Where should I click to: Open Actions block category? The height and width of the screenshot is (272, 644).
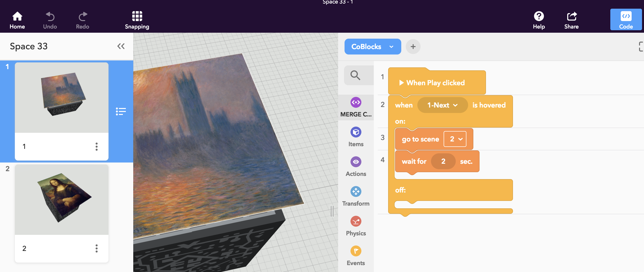click(x=356, y=167)
